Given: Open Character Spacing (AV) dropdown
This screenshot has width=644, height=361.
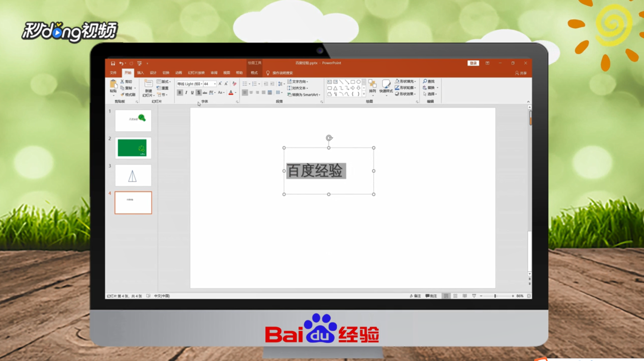Looking at the screenshot, I should 212,93.
